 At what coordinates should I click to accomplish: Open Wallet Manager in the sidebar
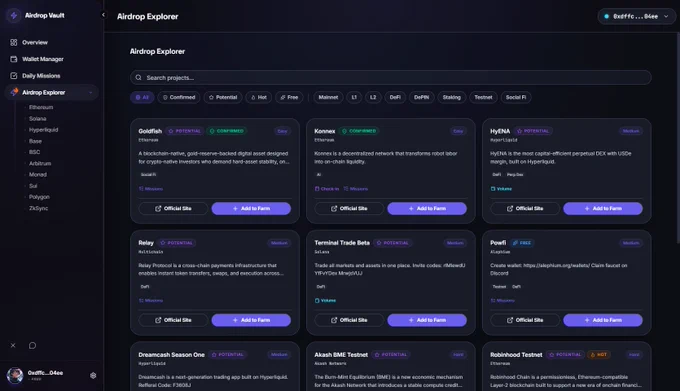42,59
